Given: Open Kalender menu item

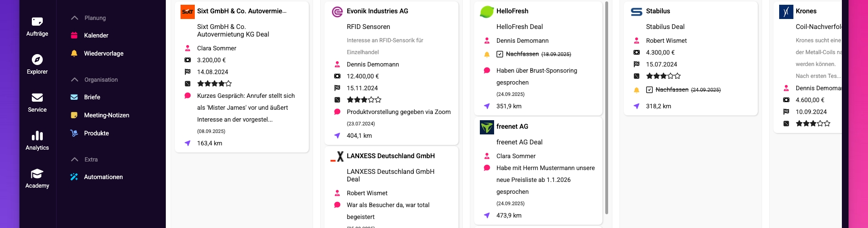Looking at the screenshot, I should pos(96,36).
